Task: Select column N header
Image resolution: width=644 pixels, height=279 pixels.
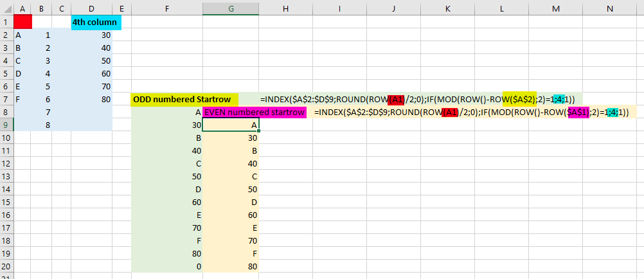Action: pos(609,8)
